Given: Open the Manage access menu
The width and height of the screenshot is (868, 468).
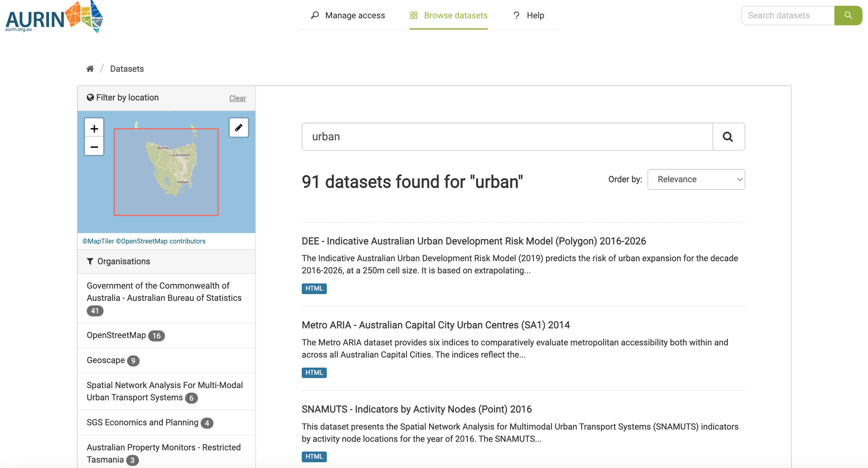Looking at the screenshot, I should [355, 15].
